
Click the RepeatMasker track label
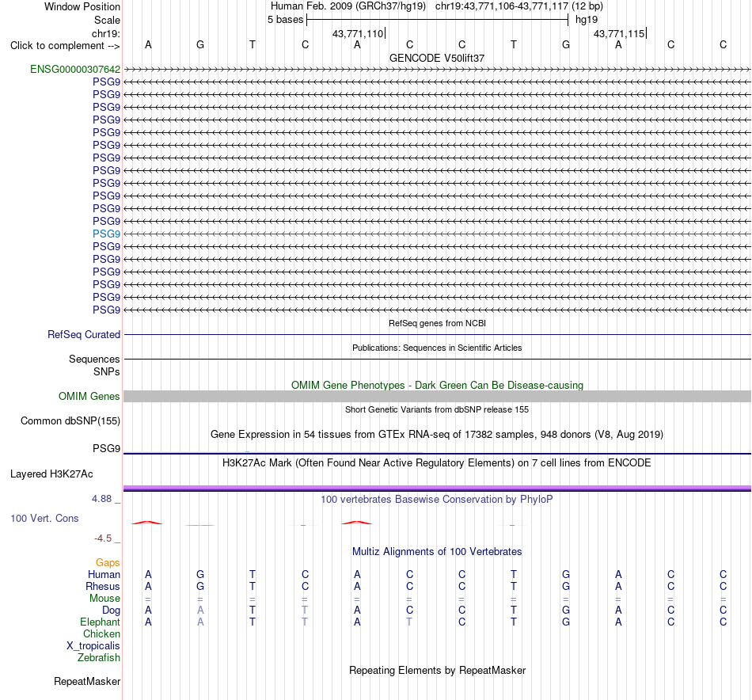point(87,681)
